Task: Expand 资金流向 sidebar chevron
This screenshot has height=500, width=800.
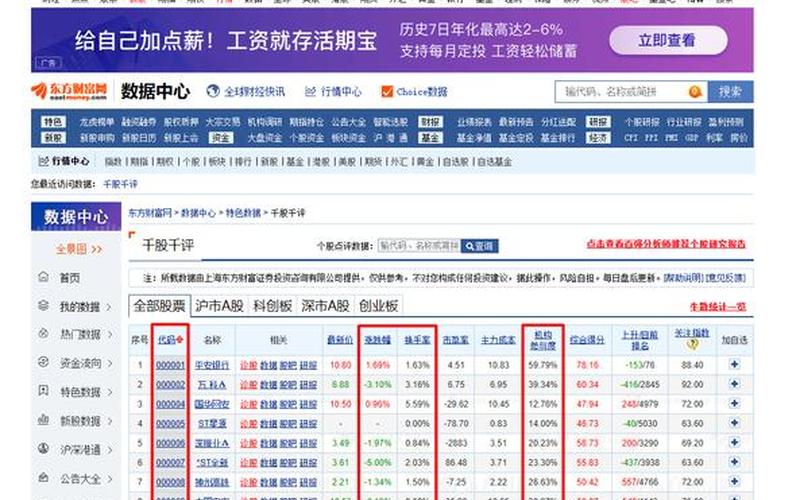Action: (x=109, y=363)
